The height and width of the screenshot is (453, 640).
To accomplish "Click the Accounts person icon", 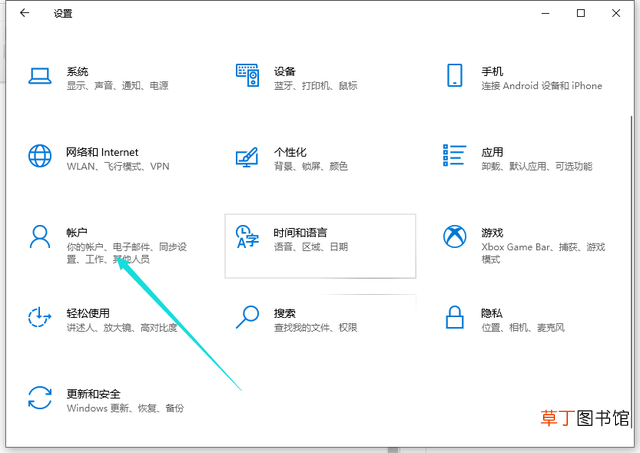I will 40,237.
